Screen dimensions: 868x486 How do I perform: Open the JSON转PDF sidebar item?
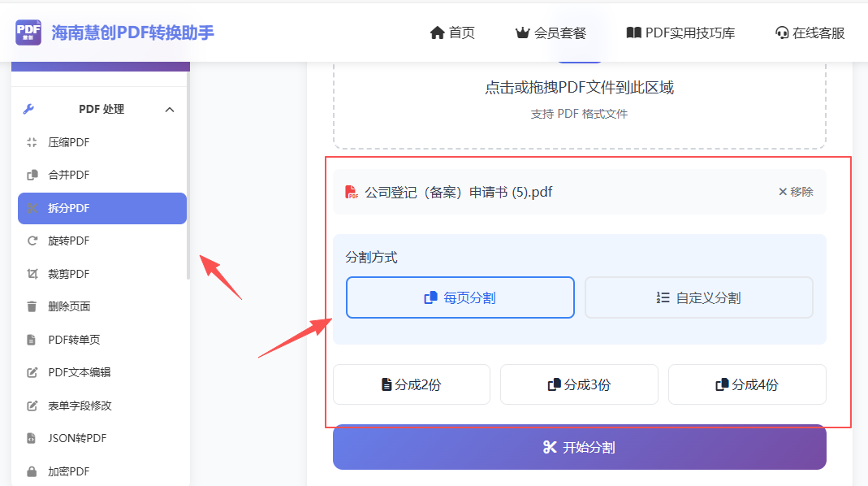101,438
